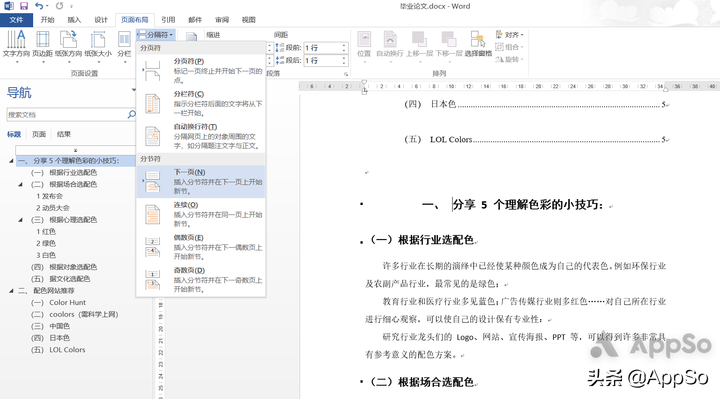Open the 纸张大小 paper size tool

(98, 45)
